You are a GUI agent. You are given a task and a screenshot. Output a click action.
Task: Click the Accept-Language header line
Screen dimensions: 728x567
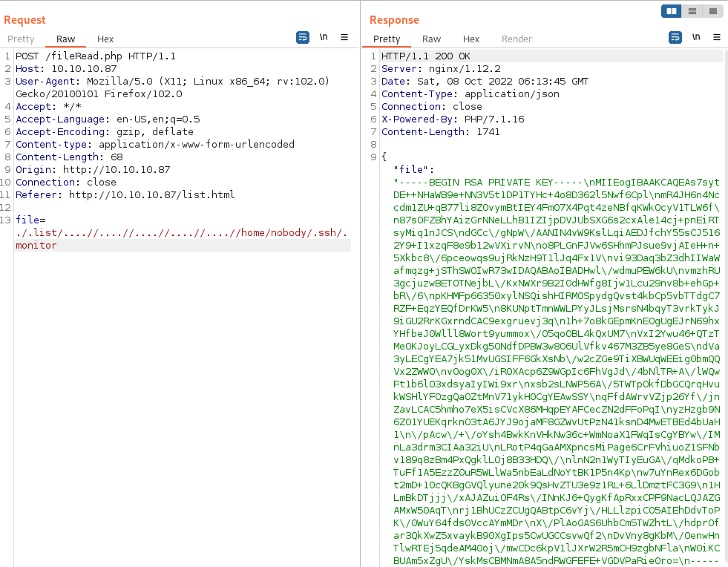[x=108, y=119]
